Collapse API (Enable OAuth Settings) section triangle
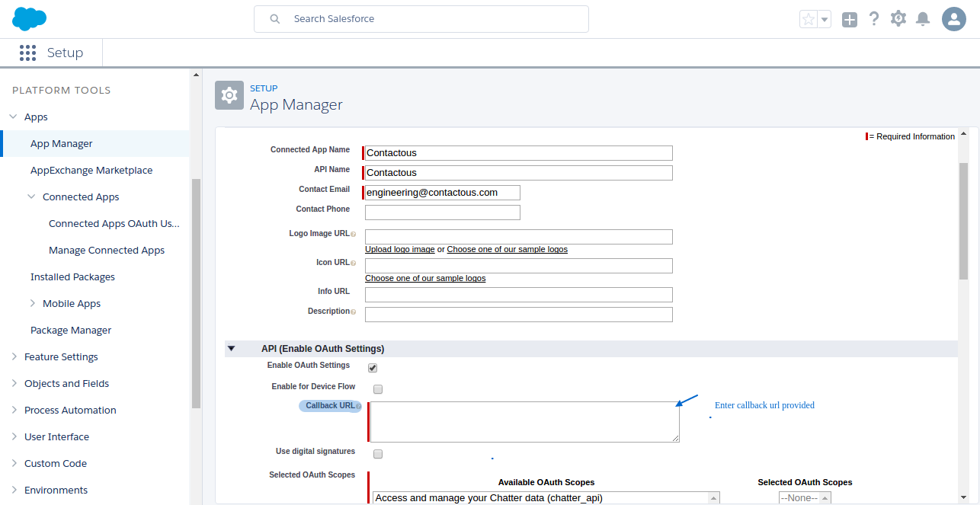Image resolution: width=980 pixels, height=505 pixels. coord(231,349)
